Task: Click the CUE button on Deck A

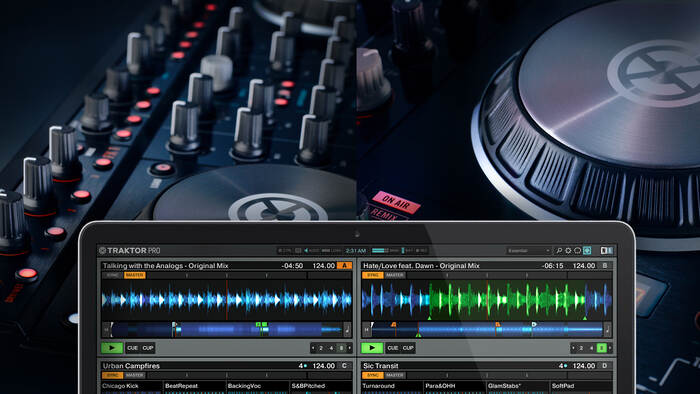Action: [133, 348]
